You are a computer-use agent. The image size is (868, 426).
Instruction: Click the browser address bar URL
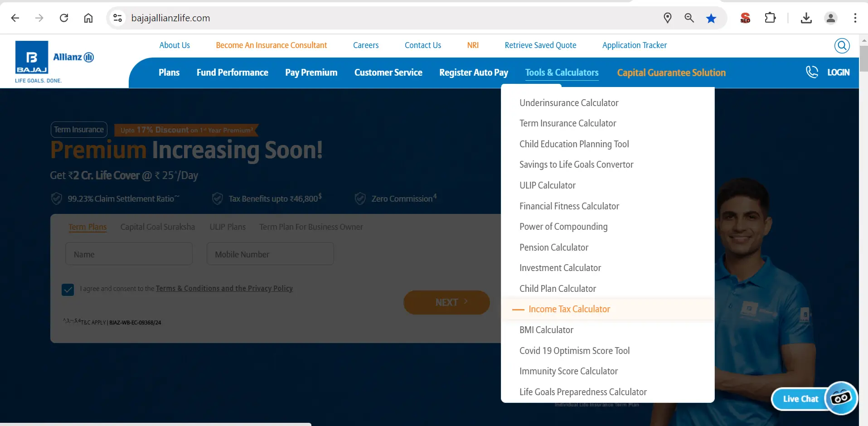[x=170, y=18]
